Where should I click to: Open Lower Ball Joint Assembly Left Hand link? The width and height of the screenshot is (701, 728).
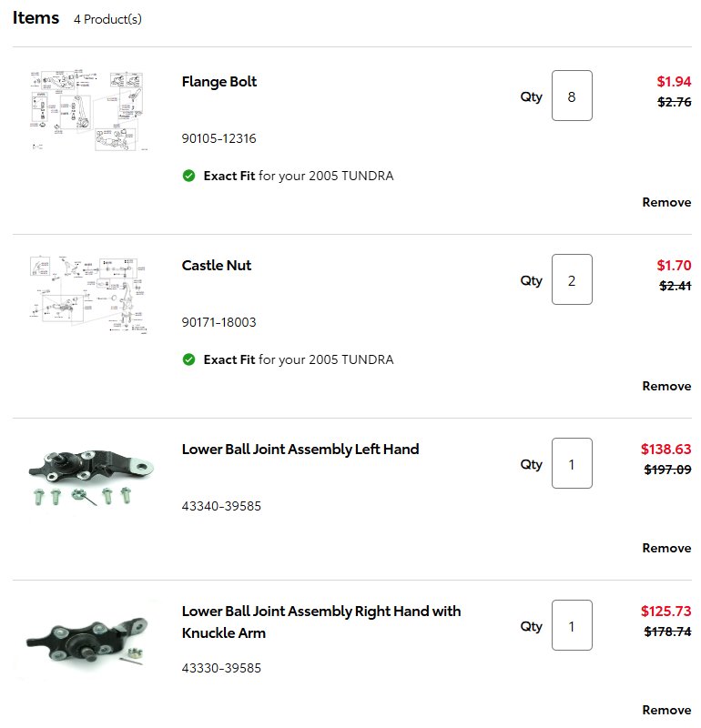point(300,450)
